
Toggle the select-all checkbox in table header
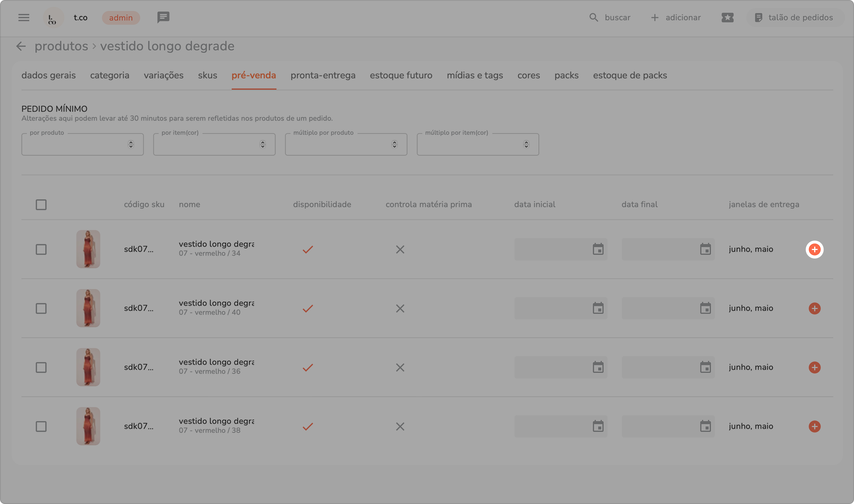[x=41, y=204]
